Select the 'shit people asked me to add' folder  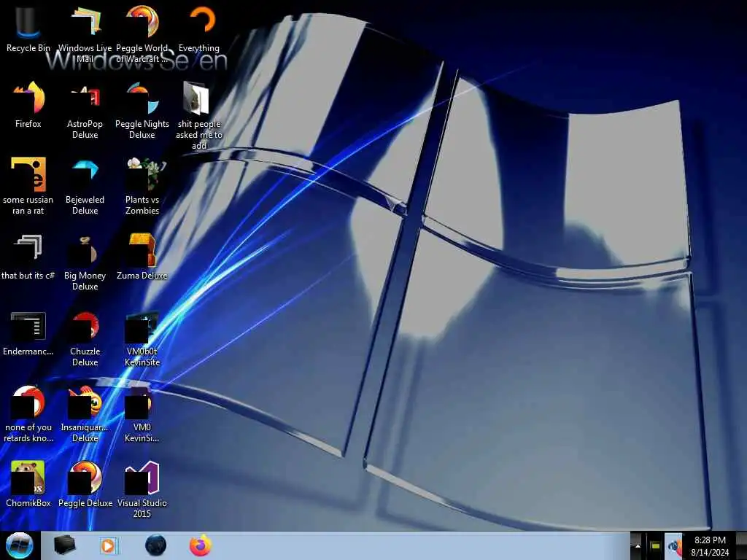click(199, 115)
